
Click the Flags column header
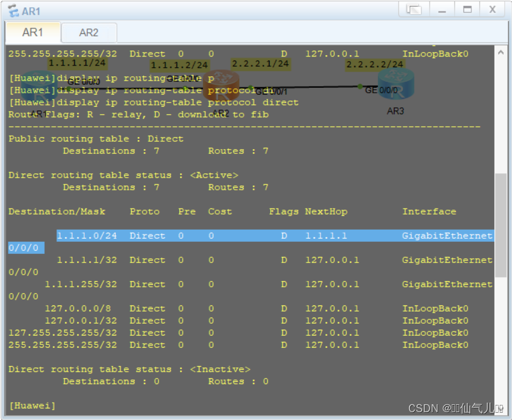coord(284,212)
